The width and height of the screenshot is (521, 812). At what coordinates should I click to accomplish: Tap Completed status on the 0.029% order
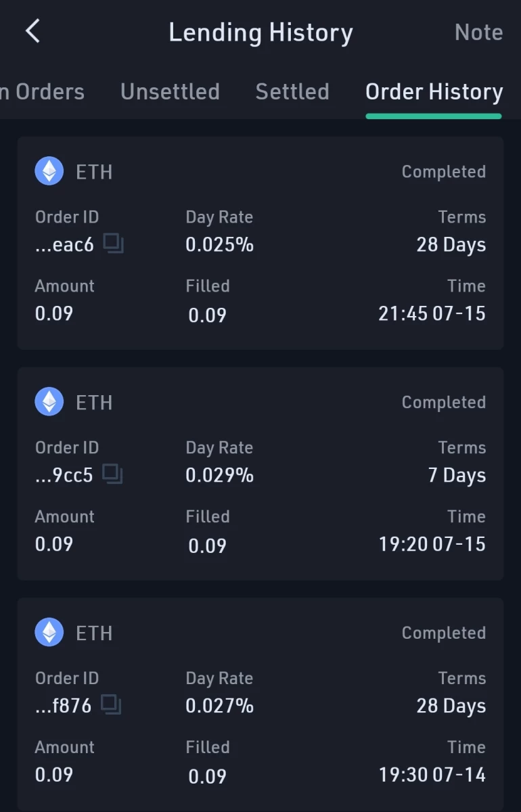[x=444, y=403]
